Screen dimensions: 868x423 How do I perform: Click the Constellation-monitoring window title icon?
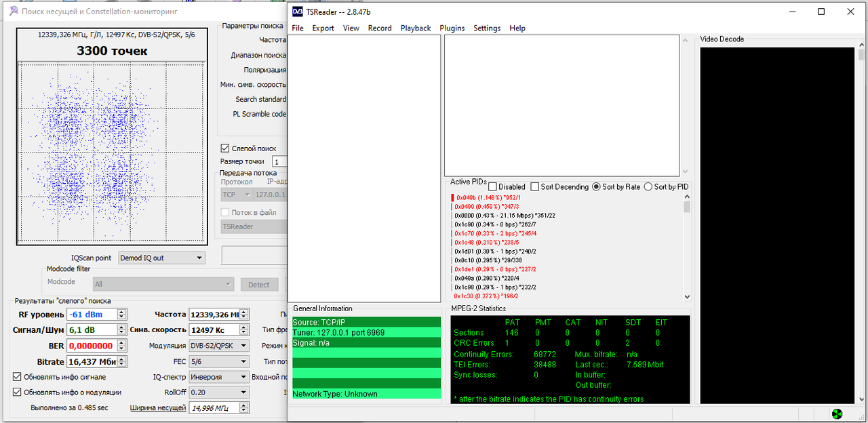click(12, 12)
